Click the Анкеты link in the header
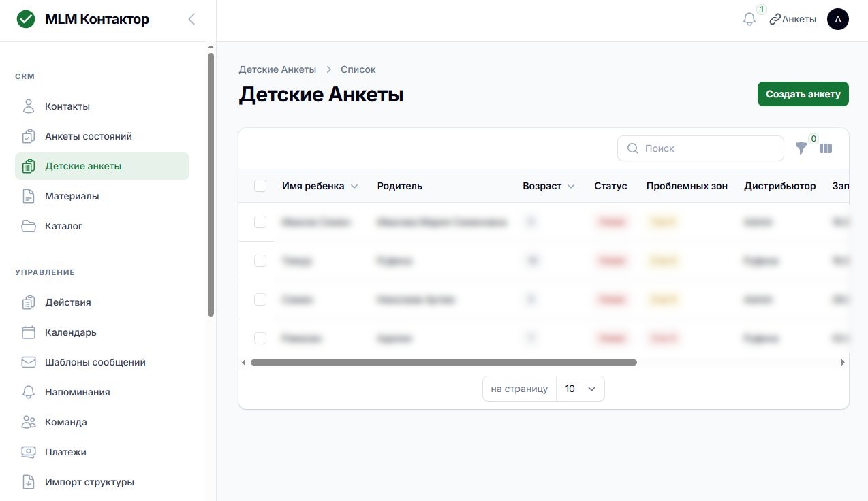The height and width of the screenshot is (501, 868). tap(799, 19)
